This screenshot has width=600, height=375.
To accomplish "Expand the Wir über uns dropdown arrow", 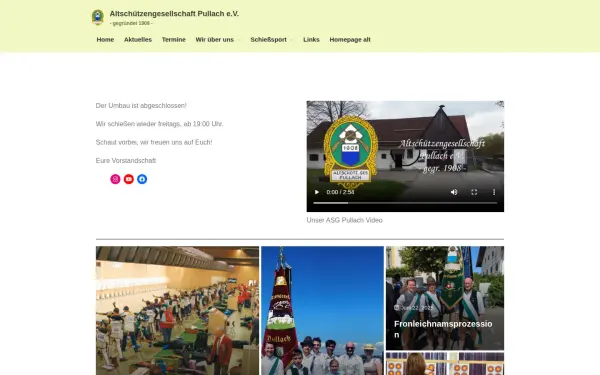I will (238, 40).
